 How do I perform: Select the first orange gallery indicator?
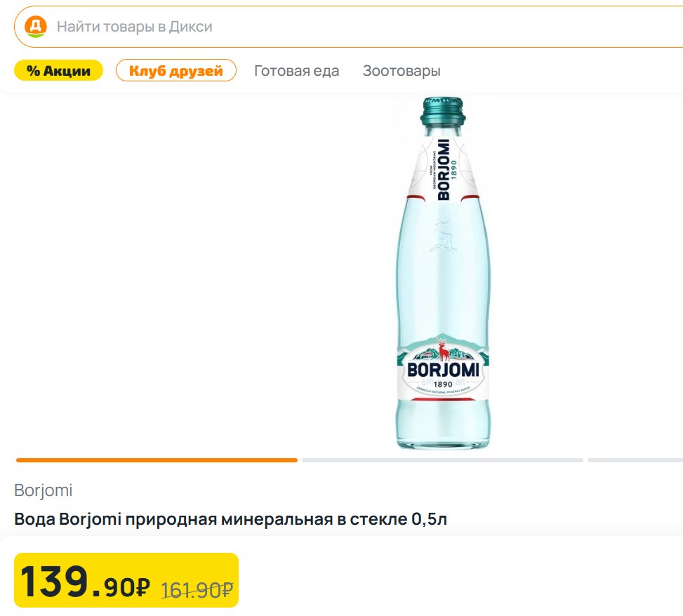157,460
